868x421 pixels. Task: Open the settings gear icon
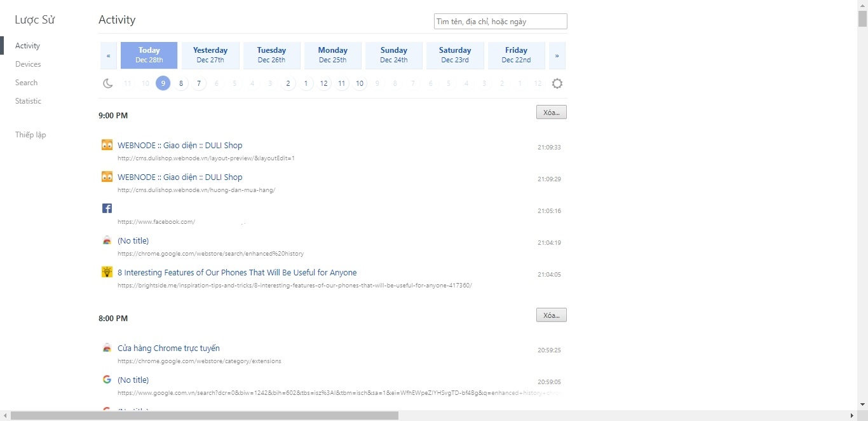[x=557, y=83]
